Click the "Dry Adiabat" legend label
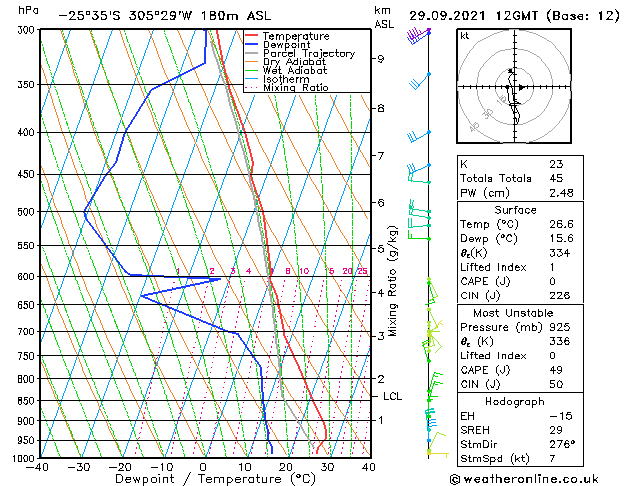629x486 pixels. (294, 62)
